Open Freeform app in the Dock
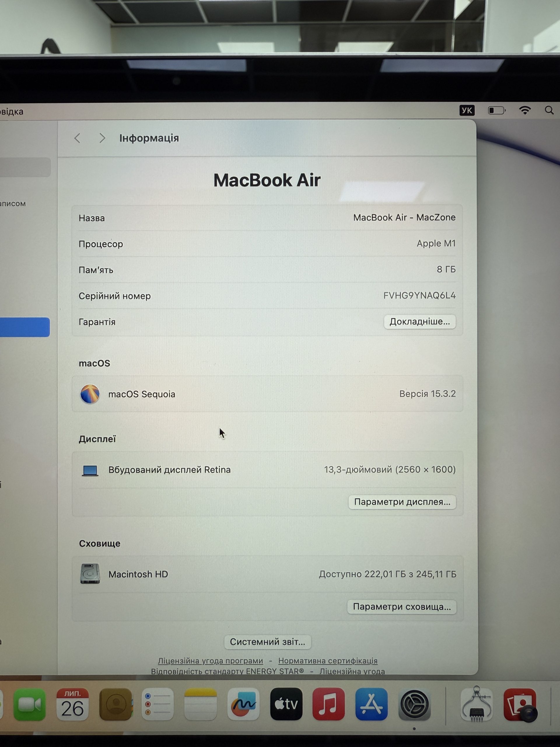Screen dimensions: 560x747 [x=243, y=704]
